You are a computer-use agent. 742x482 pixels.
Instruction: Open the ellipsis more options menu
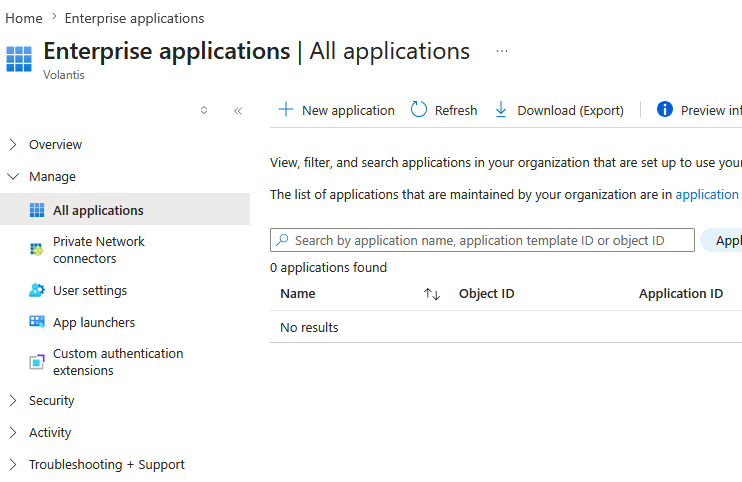tap(502, 51)
